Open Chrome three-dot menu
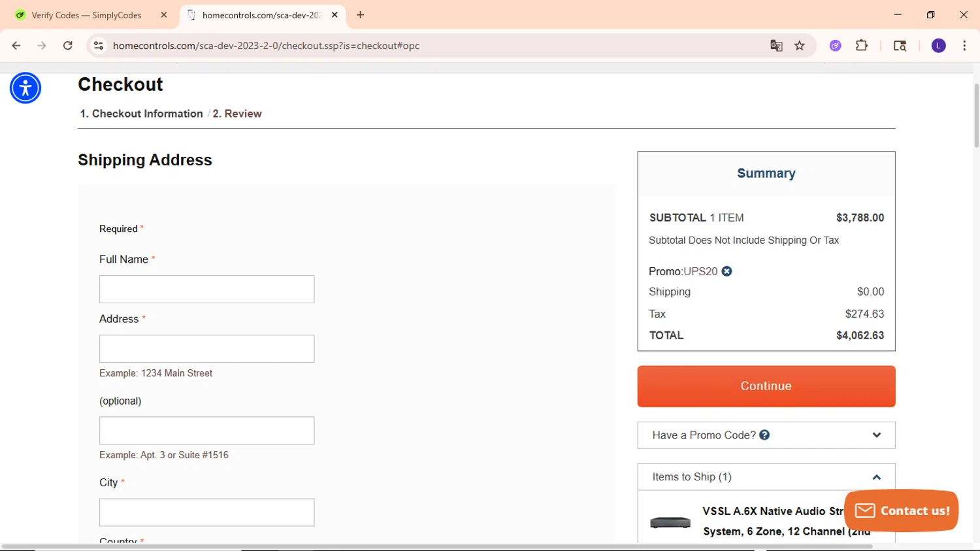Viewport: 980px width, 551px height. point(964,46)
